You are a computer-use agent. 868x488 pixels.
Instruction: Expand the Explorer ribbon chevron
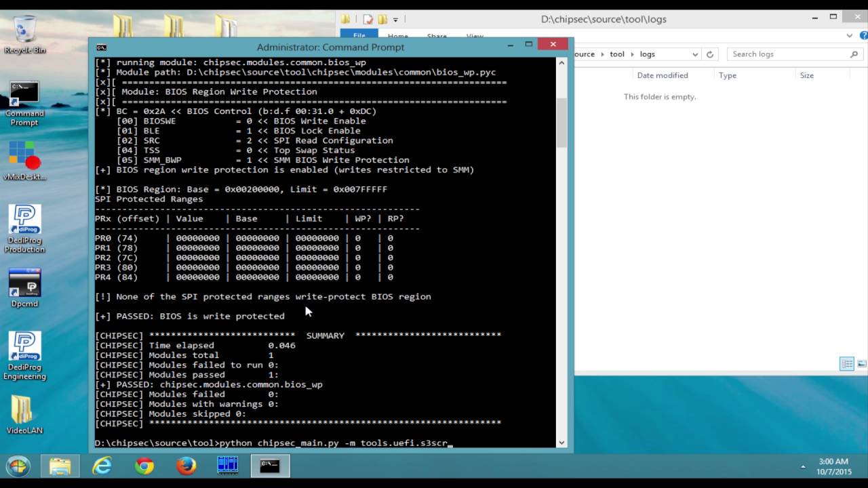[x=849, y=36]
